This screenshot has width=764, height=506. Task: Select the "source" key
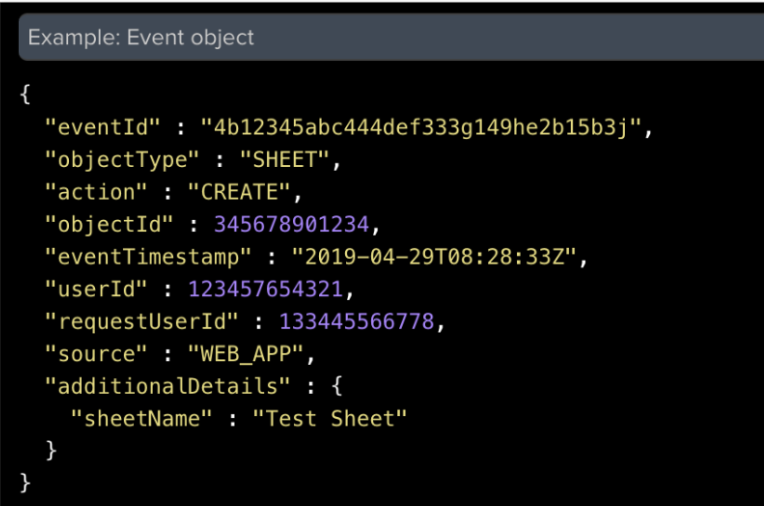(96, 354)
